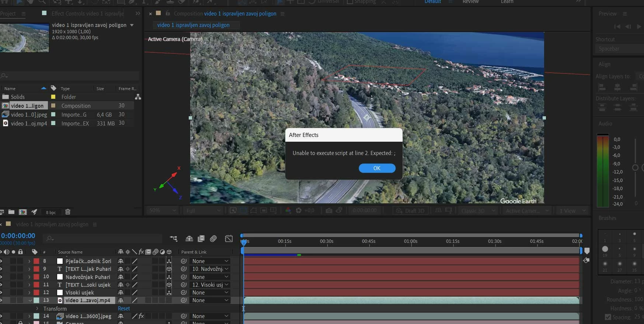Enable motion blur for the composition
644x324 pixels.
click(213, 238)
